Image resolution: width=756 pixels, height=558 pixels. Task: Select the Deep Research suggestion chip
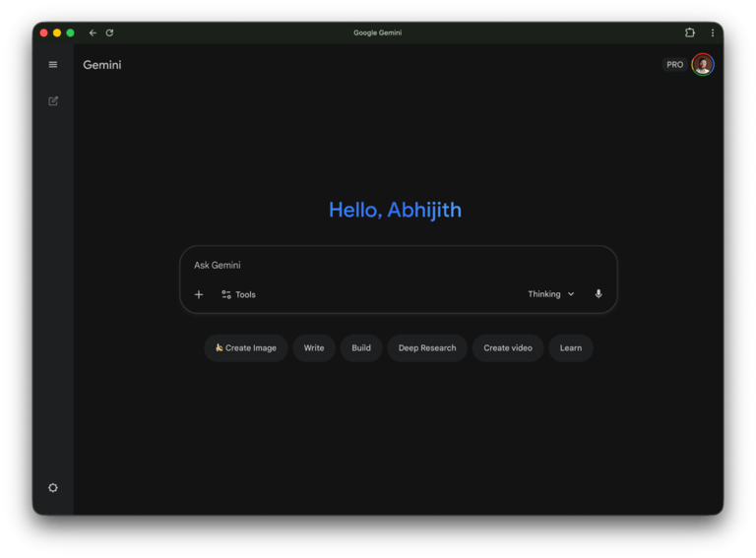tap(427, 348)
